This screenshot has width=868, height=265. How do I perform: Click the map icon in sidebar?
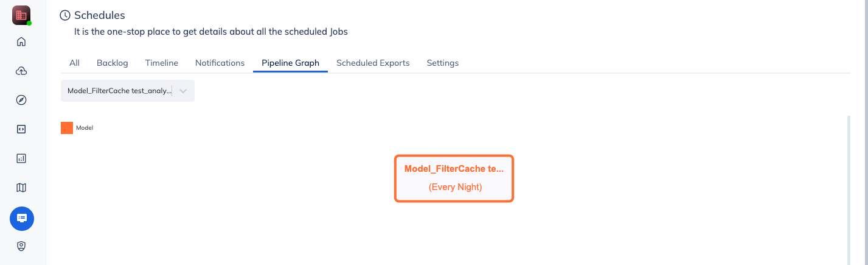21,188
